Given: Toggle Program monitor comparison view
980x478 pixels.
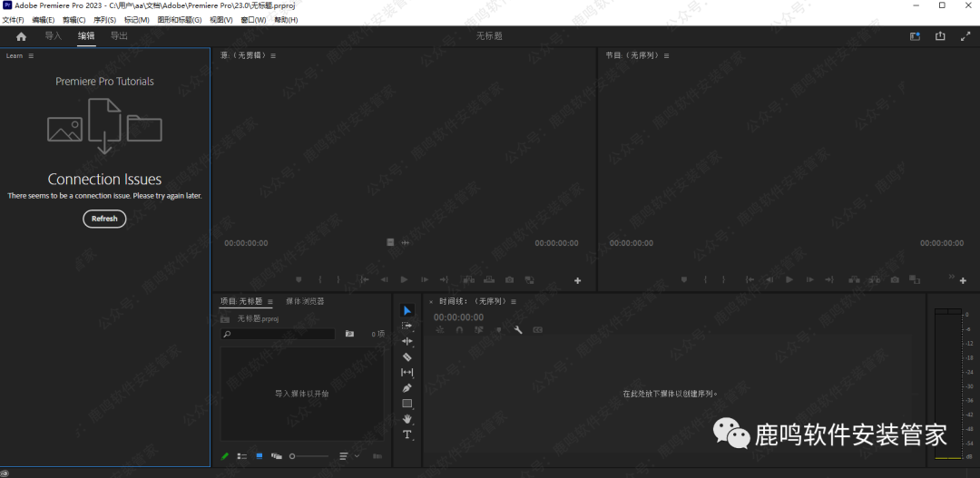Looking at the screenshot, I should point(915,279).
